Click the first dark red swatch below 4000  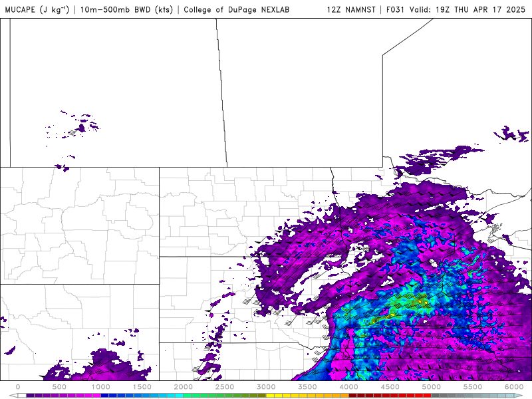[353, 395]
